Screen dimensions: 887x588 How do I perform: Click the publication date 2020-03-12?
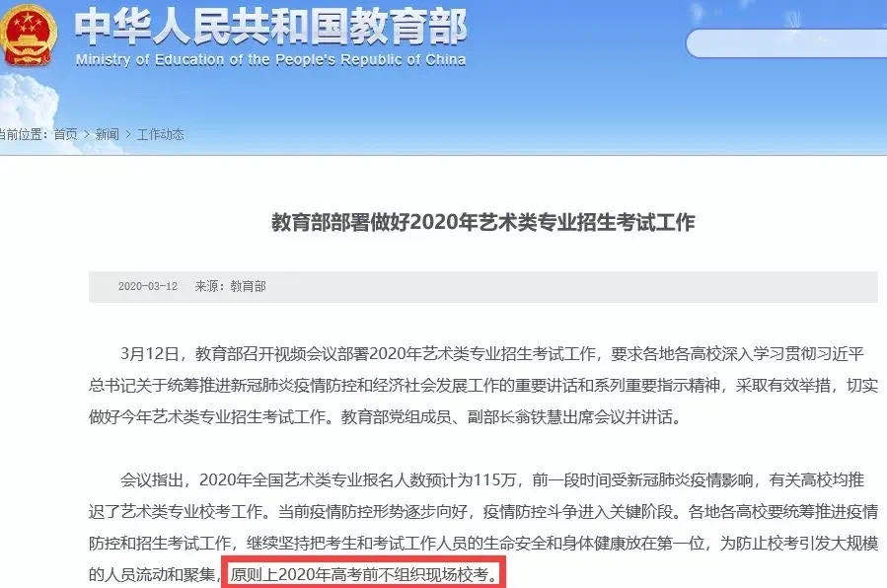tap(148, 287)
